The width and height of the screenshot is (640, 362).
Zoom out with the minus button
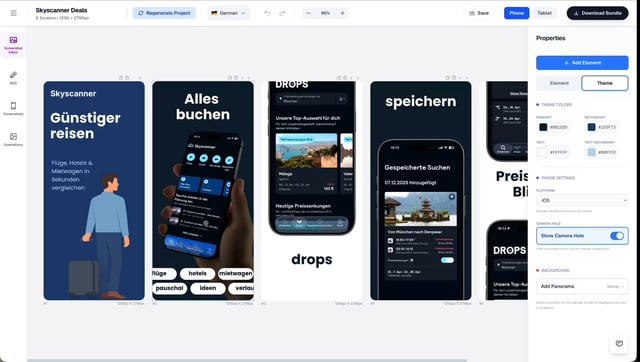click(308, 13)
